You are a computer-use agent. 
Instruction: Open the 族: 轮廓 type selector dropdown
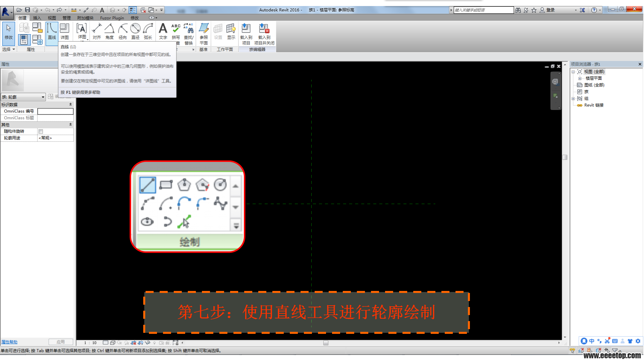click(x=23, y=97)
